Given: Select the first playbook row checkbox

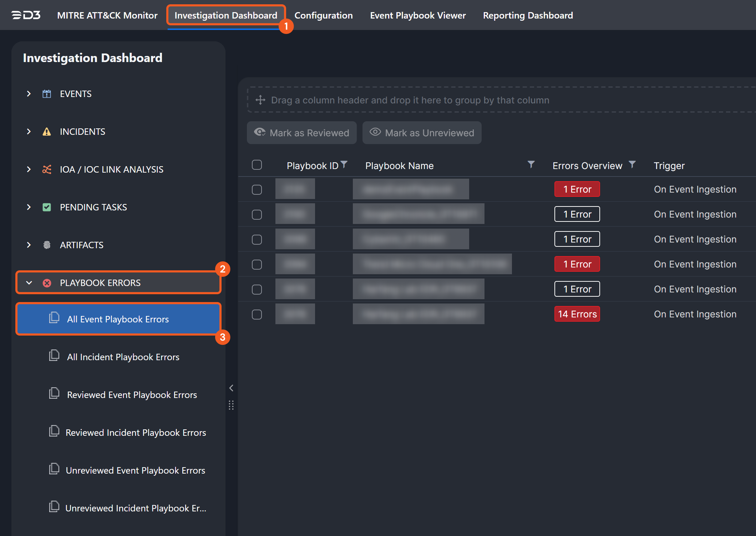Looking at the screenshot, I should (257, 189).
